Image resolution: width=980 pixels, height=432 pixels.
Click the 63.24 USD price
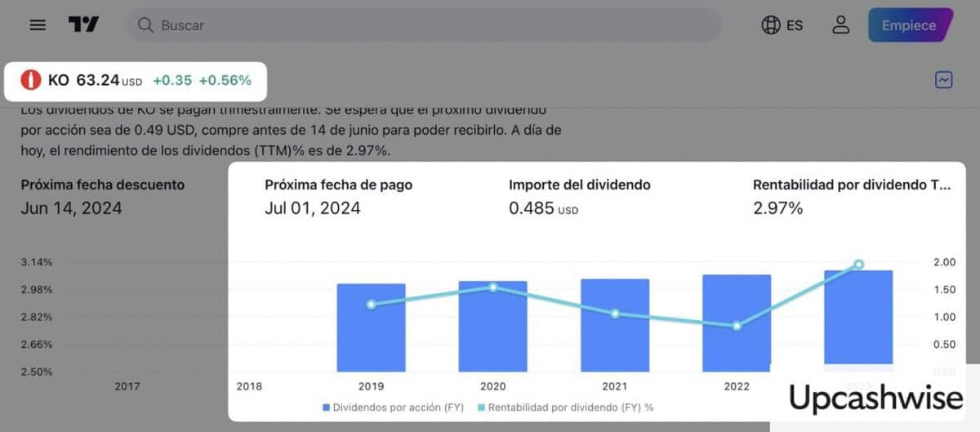pos(109,80)
